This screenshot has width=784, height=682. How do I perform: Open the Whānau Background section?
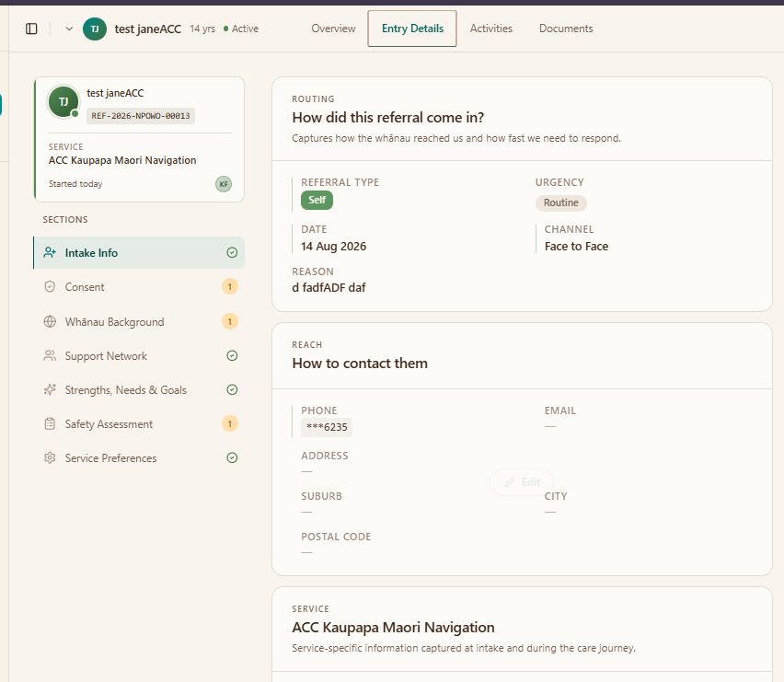[x=139, y=321]
